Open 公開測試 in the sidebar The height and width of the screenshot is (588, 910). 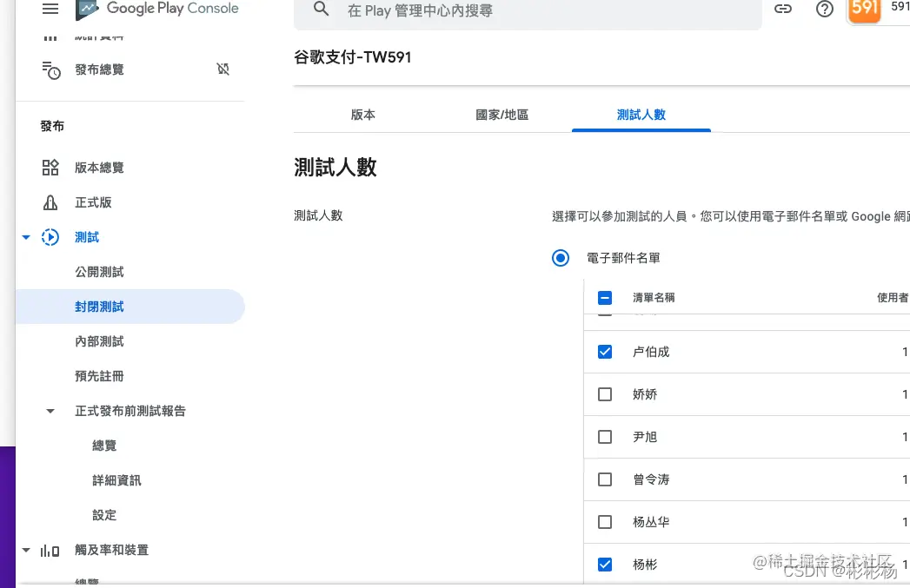tap(99, 272)
